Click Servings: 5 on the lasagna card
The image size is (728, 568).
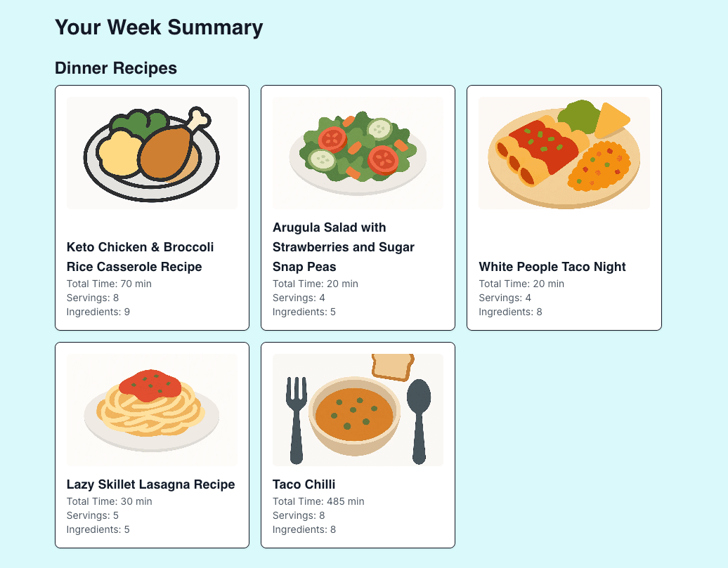click(93, 515)
